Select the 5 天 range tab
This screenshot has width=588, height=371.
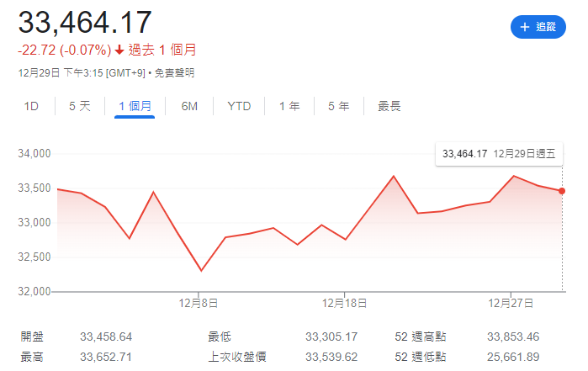tap(79, 106)
